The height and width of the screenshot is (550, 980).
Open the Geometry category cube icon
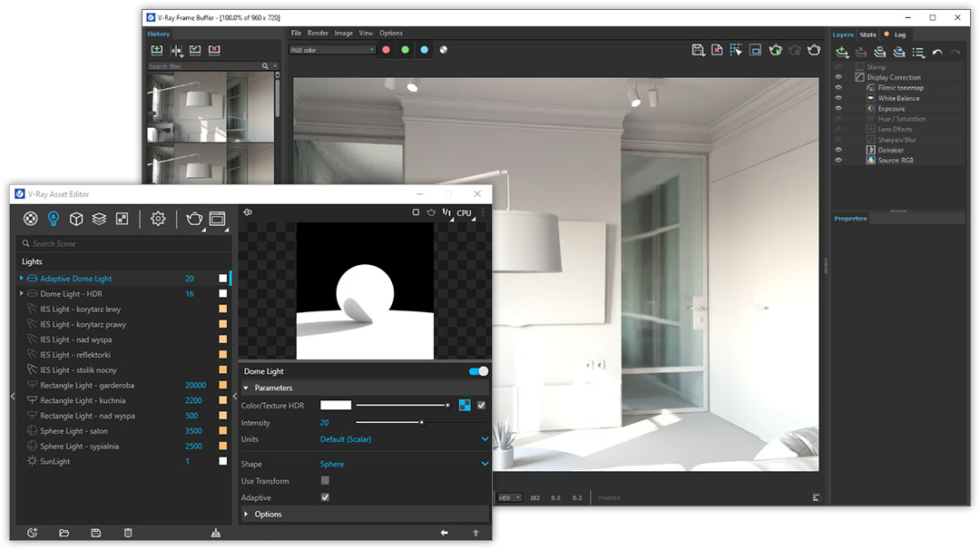click(x=77, y=219)
